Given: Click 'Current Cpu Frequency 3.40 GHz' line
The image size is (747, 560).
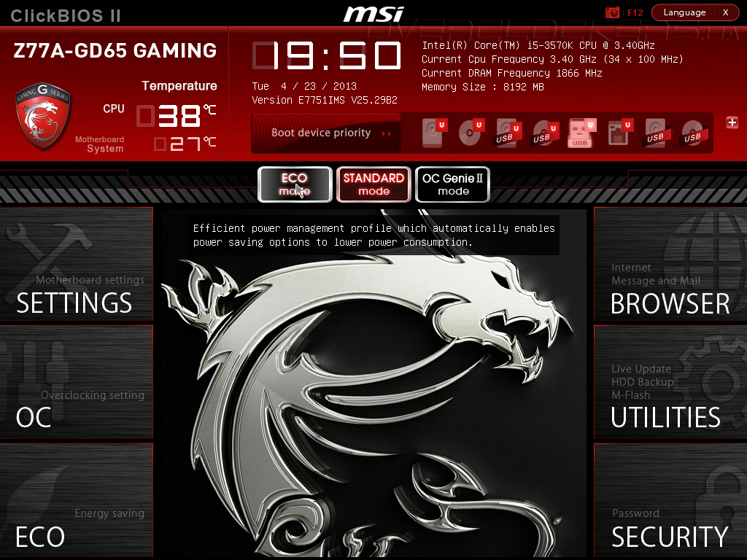Looking at the screenshot, I should [x=553, y=59].
